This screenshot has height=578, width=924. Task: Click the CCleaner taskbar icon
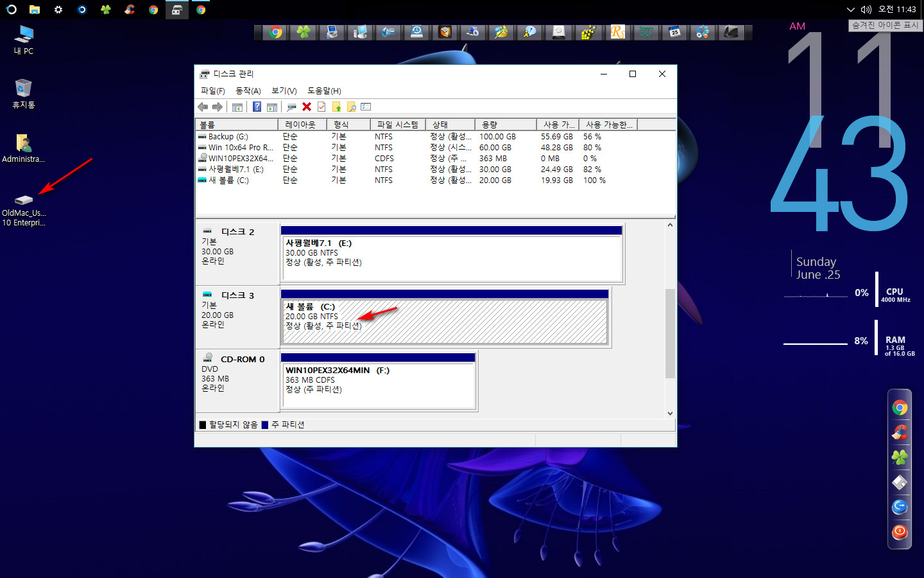pyautogui.click(x=130, y=10)
